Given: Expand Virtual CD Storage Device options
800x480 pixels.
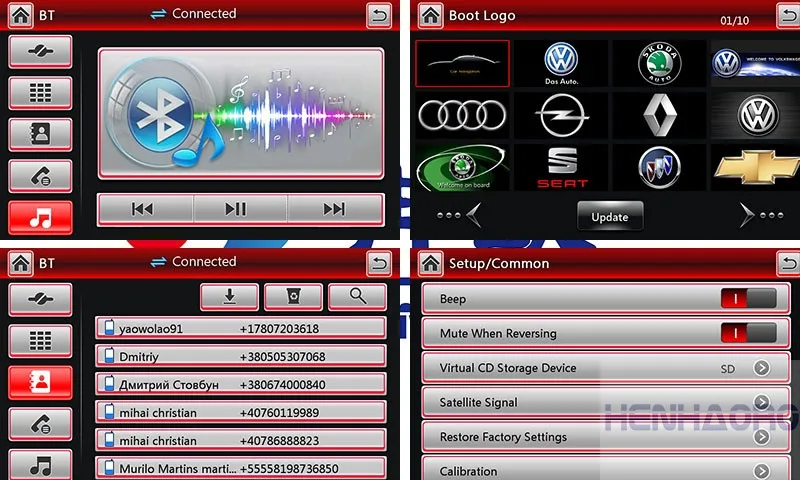Looking at the screenshot, I should tap(762, 368).
